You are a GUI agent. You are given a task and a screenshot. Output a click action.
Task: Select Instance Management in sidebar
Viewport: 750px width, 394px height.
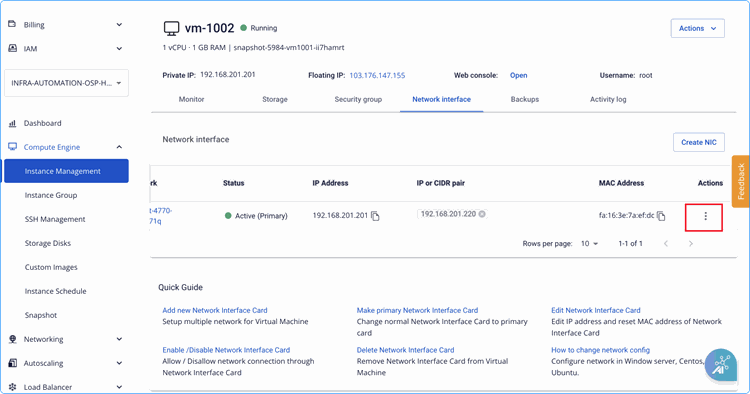(x=66, y=171)
